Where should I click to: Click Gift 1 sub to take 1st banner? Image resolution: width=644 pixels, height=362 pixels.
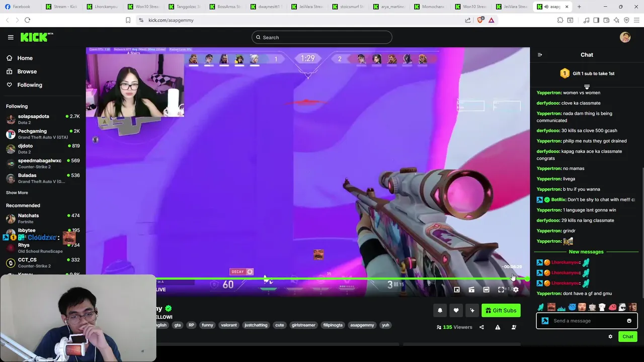(x=587, y=73)
